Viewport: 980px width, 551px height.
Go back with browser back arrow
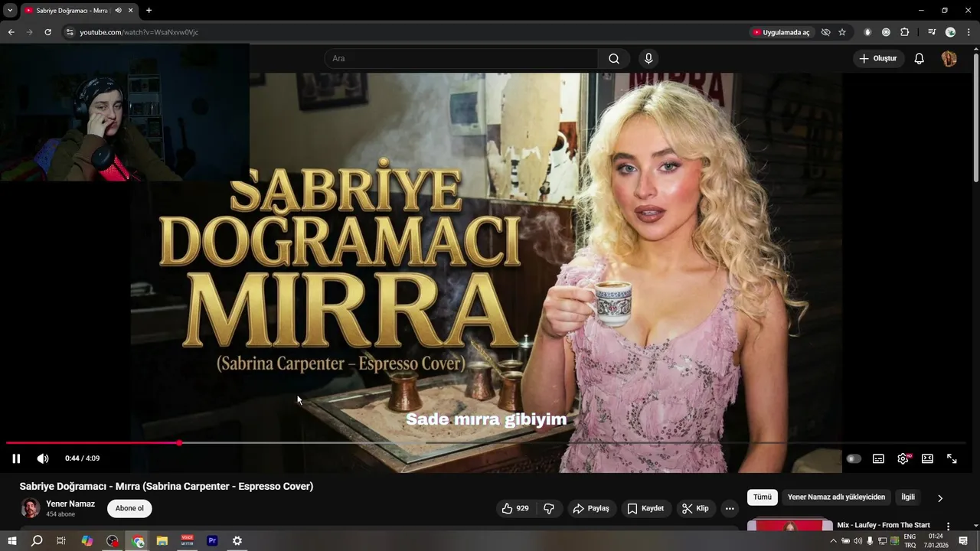(11, 32)
